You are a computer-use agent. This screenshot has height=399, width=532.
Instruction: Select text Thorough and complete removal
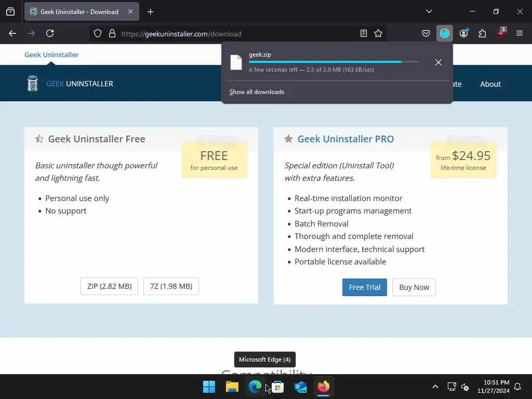(354, 236)
